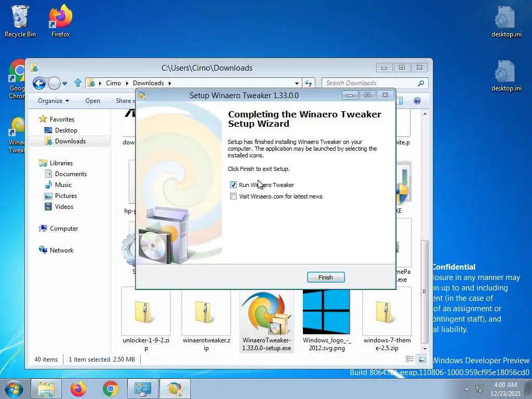532x399 pixels.
Task: Switch to Winaero setup taskbar item
Action: click(x=175, y=389)
